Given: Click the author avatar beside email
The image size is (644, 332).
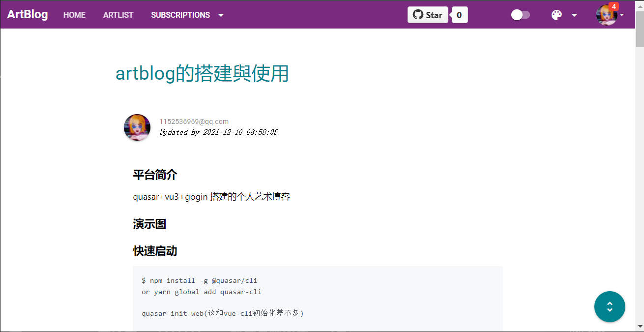Looking at the screenshot, I should coord(137,127).
